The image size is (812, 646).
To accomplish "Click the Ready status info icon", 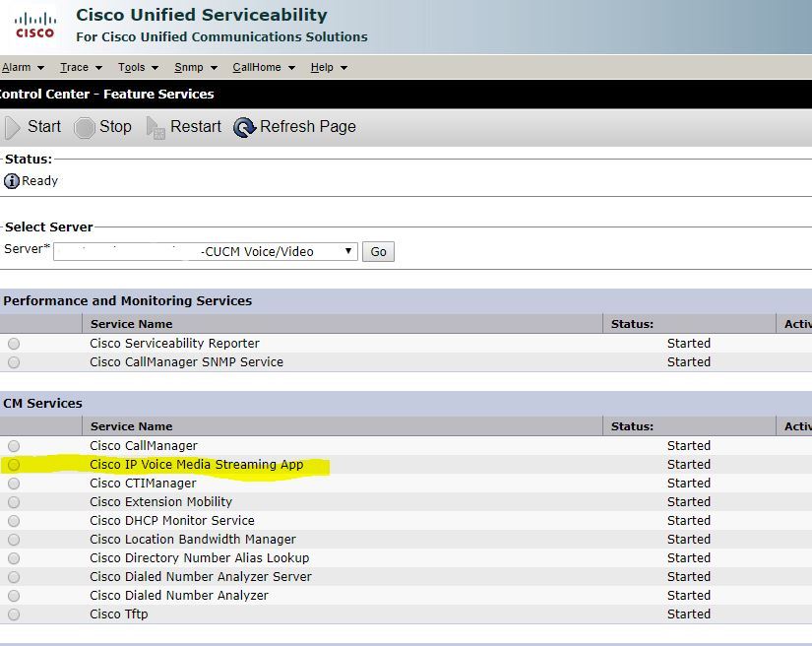I will 10,180.
